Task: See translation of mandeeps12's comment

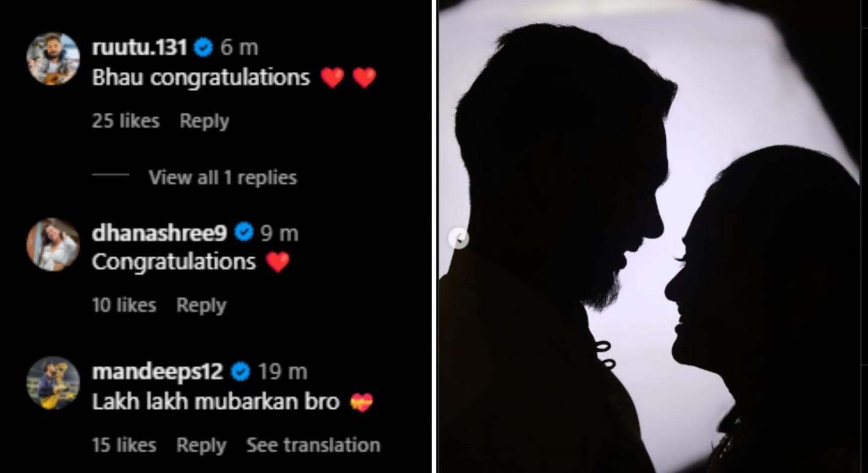Action: pyautogui.click(x=313, y=445)
